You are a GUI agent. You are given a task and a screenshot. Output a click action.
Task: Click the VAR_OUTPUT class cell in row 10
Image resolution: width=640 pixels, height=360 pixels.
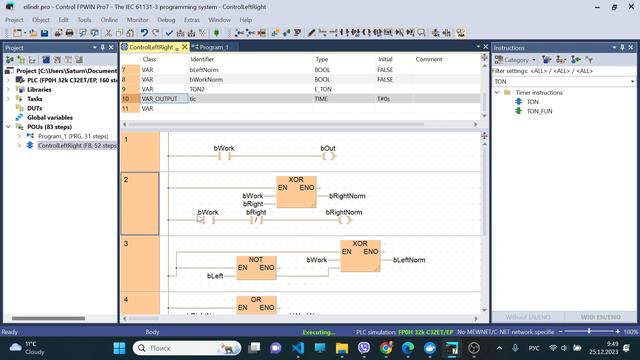tap(164, 99)
